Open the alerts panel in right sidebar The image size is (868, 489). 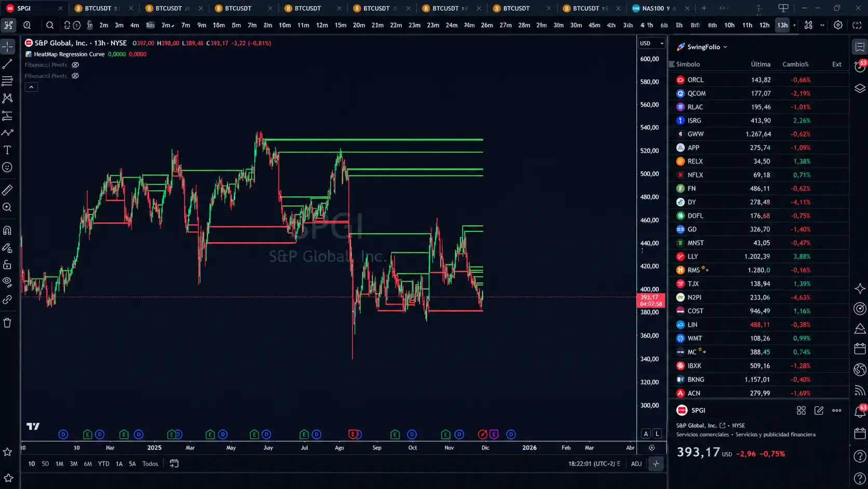pyautogui.click(x=860, y=67)
